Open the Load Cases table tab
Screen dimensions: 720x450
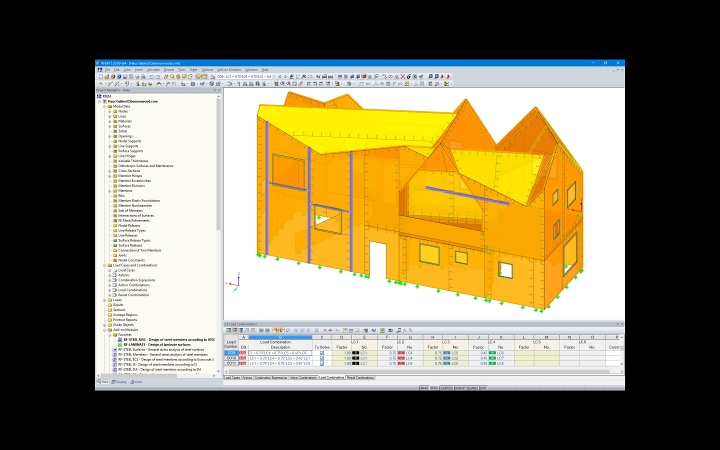coord(232,378)
